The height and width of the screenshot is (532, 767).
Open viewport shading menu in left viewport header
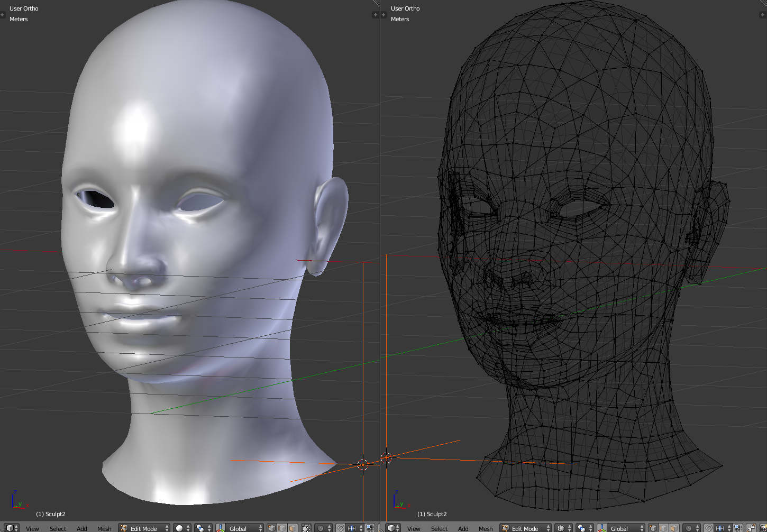pos(182,528)
